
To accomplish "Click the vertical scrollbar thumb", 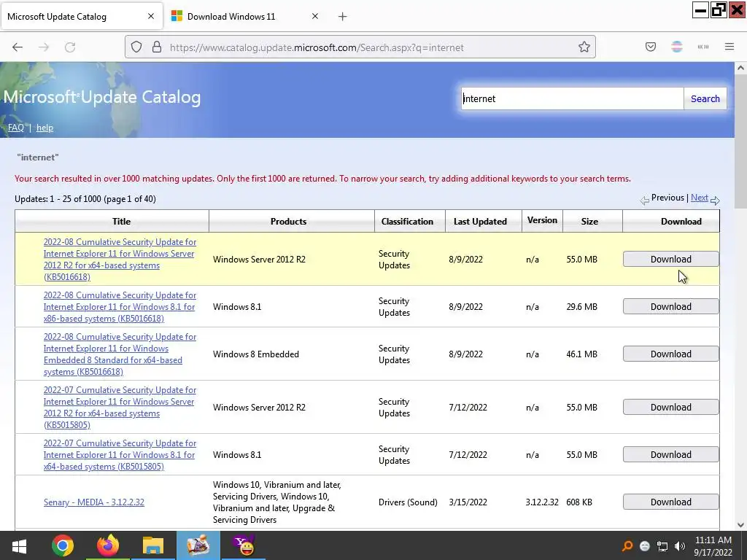I will 740,141.
